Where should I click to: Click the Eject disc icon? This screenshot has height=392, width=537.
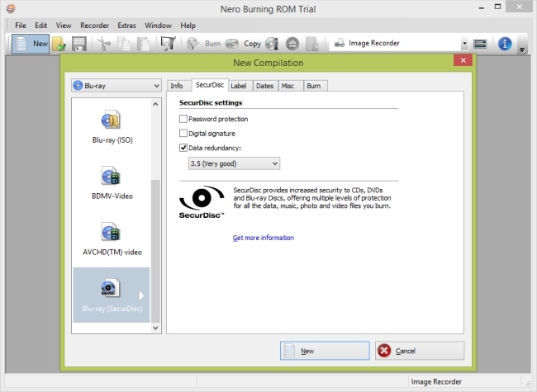pyautogui.click(x=292, y=44)
